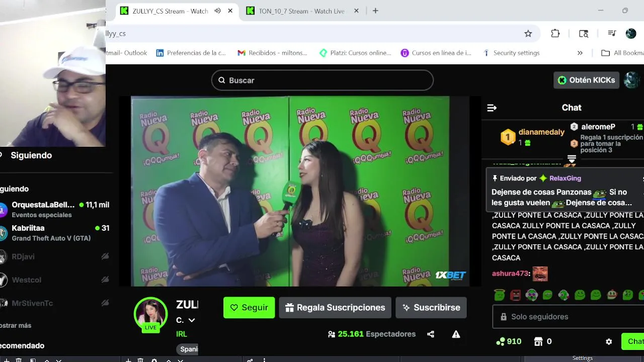Open ashura473 chat username
This screenshot has width=644, height=362.
tap(510, 274)
